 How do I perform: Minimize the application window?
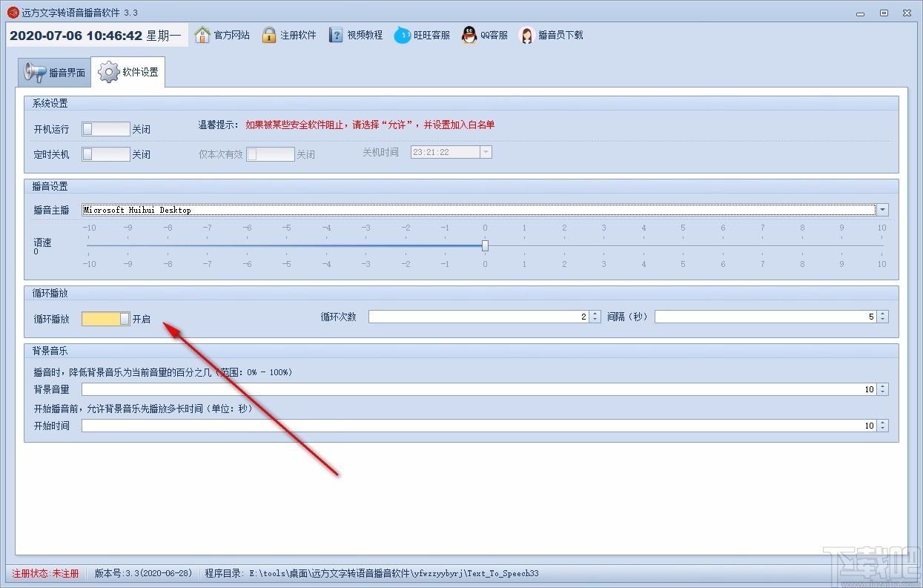861,13
